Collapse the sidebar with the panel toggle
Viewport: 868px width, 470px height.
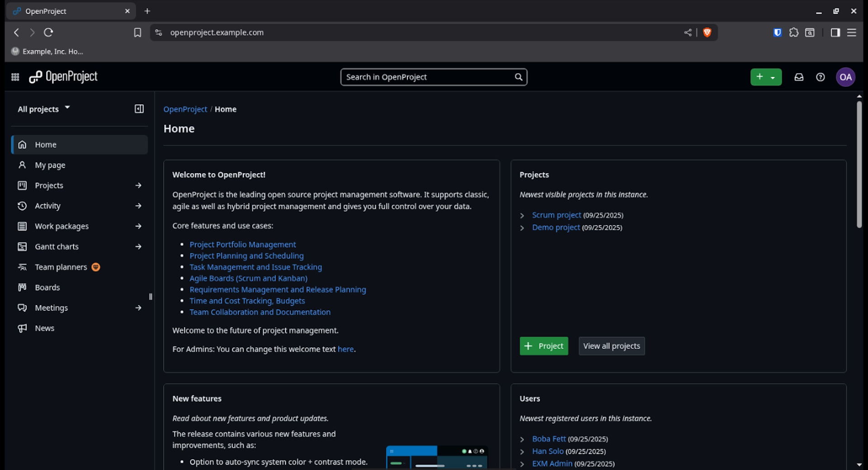click(139, 108)
